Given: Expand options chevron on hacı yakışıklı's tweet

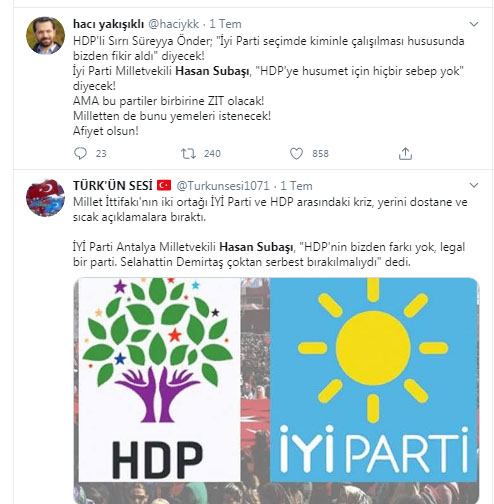Looking at the screenshot, I should [x=474, y=24].
